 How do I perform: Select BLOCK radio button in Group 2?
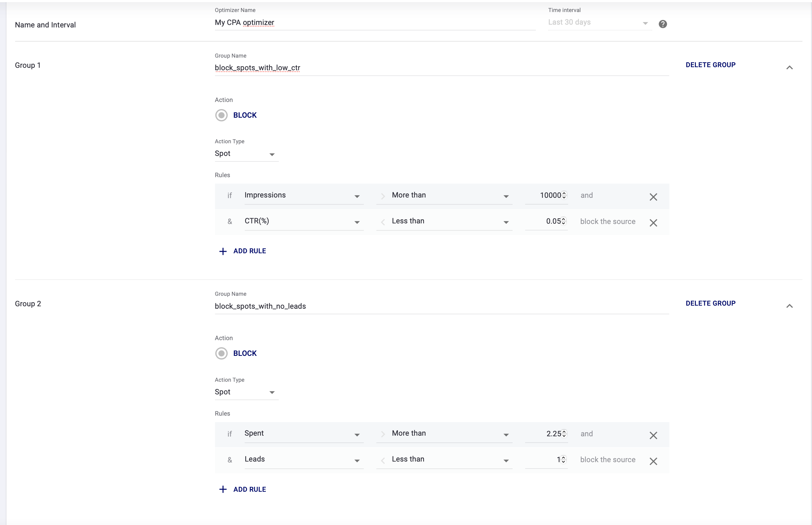pos(222,353)
